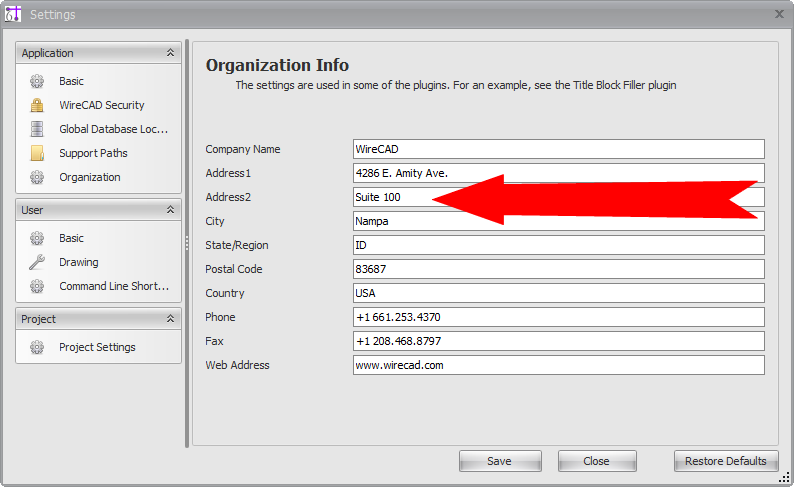Screen dimensions: 794x487
Task: Open Basic under the Application group
Action: 71,81
